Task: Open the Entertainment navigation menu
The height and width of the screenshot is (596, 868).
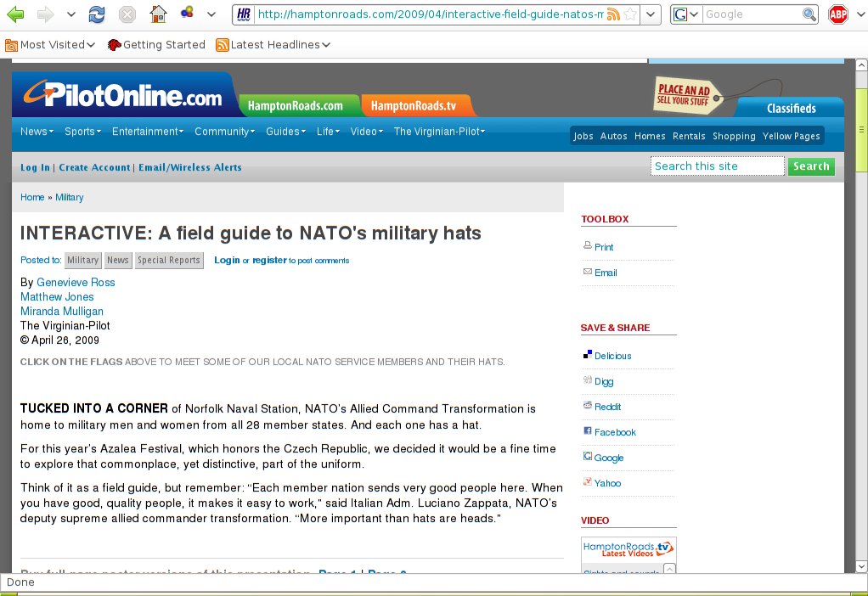Action: point(147,132)
